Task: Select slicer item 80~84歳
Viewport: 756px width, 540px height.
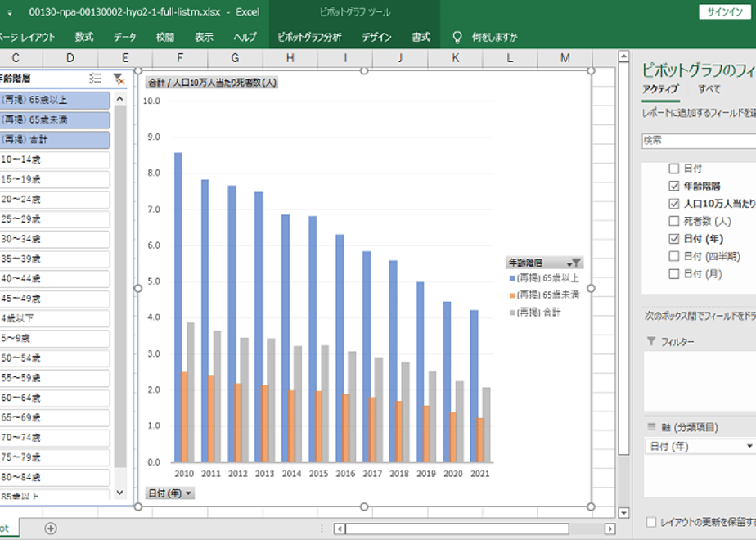Action: [54, 478]
